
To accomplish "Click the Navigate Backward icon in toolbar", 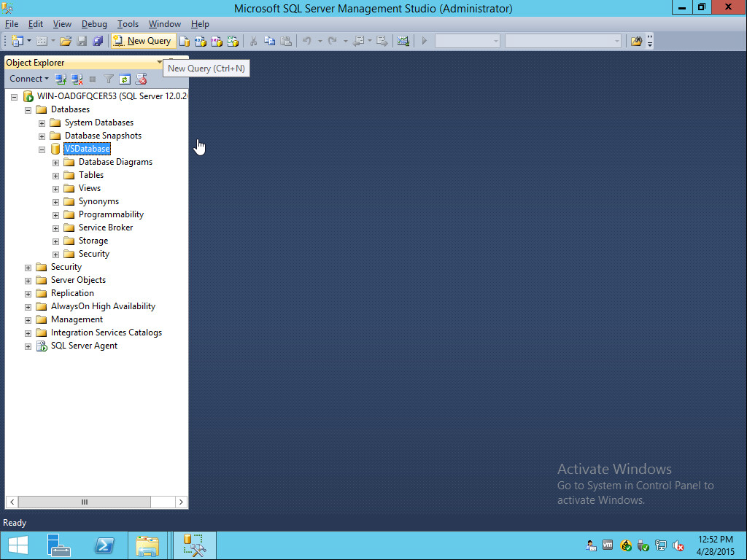I will 358,41.
